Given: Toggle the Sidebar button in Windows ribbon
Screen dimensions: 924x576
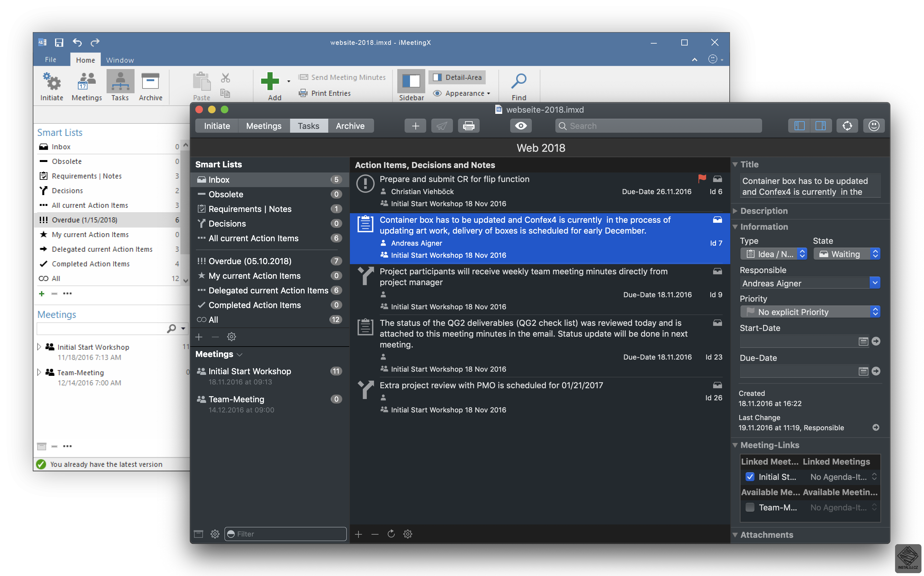Looking at the screenshot, I should pos(411,86).
